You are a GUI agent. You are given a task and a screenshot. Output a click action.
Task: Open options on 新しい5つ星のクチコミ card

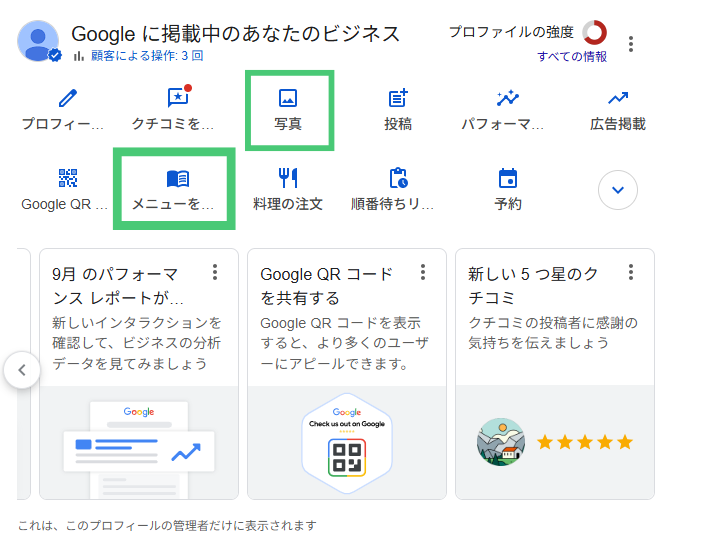(x=631, y=273)
